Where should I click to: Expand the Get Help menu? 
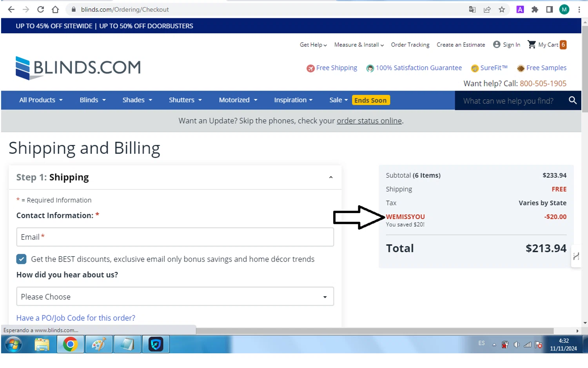(x=313, y=45)
